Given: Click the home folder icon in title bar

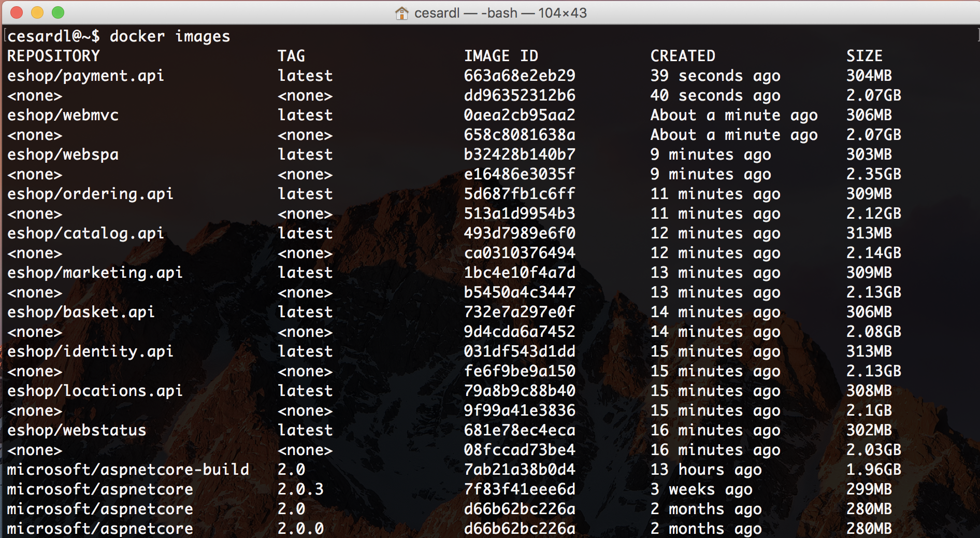Looking at the screenshot, I should tap(401, 13).
